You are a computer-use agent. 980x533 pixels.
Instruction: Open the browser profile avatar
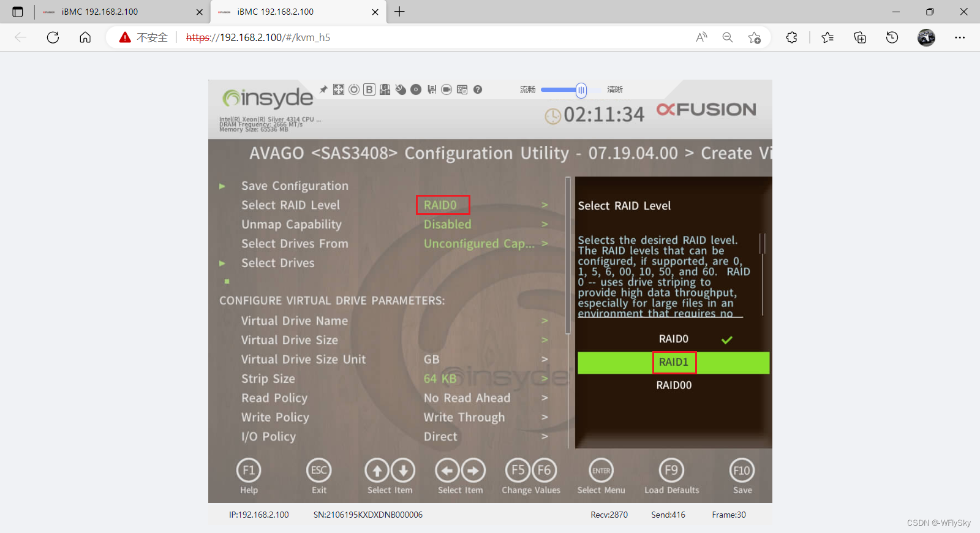(926, 37)
